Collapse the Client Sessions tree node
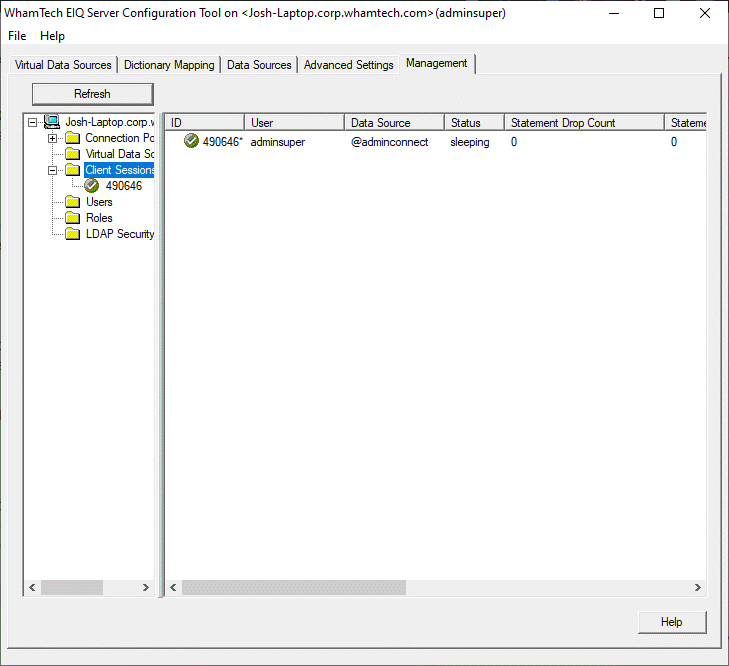729x666 pixels. 53,170
